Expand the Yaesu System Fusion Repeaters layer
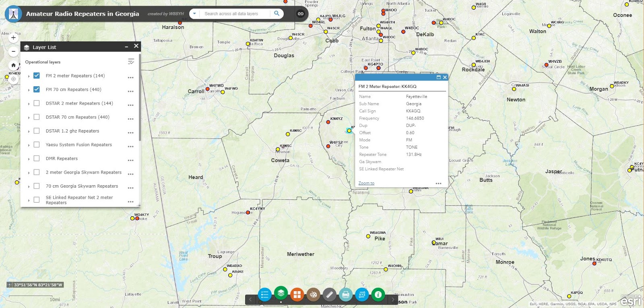This screenshot has height=308, width=644. 29,145
